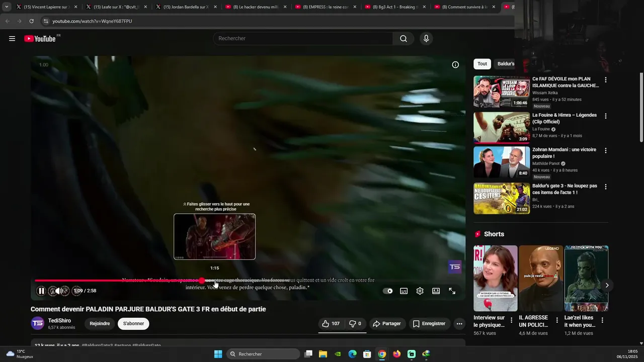Show next Shorts with arrow button

607,285
